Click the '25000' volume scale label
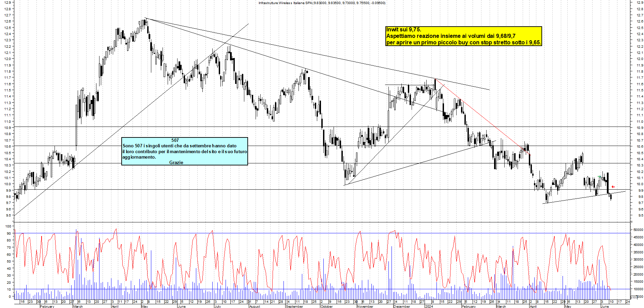Image resolution: width=644 pixels, height=308 pixels. (638, 267)
